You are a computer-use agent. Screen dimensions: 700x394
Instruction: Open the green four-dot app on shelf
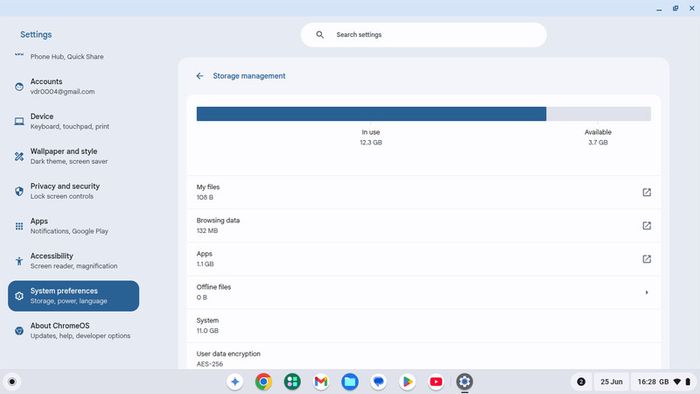tap(292, 382)
